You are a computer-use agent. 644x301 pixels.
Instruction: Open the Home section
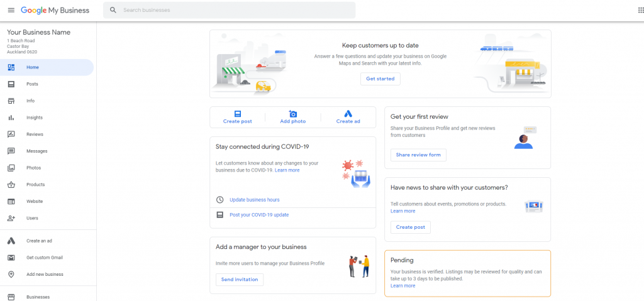click(x=47, y=67)
